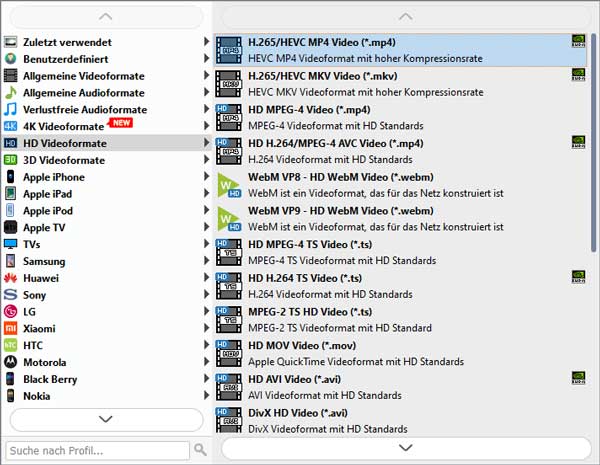Open the Huawei category

click(107, 277)
